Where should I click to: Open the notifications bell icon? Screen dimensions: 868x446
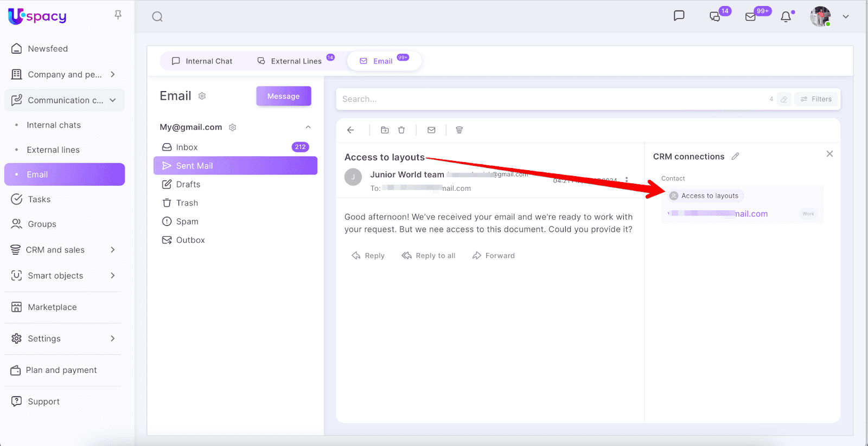click(x=786, y=17)
